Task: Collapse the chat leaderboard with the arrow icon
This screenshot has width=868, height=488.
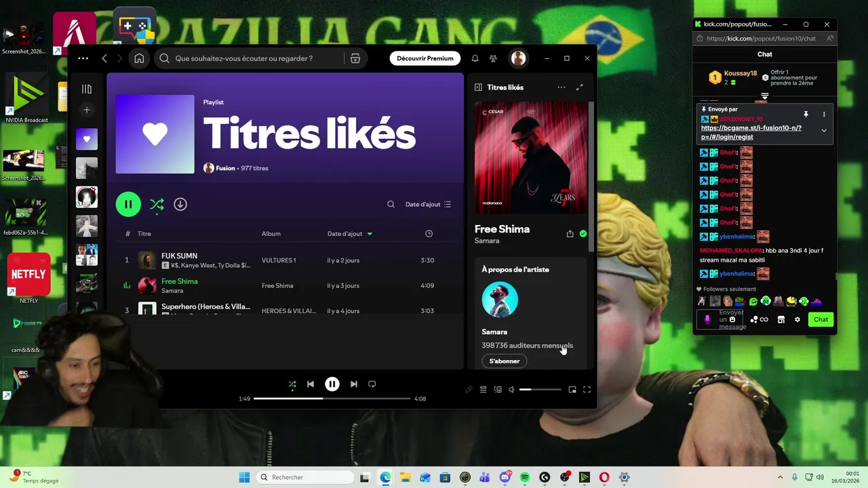Action: pyautogui.click(x=764, y=96)
